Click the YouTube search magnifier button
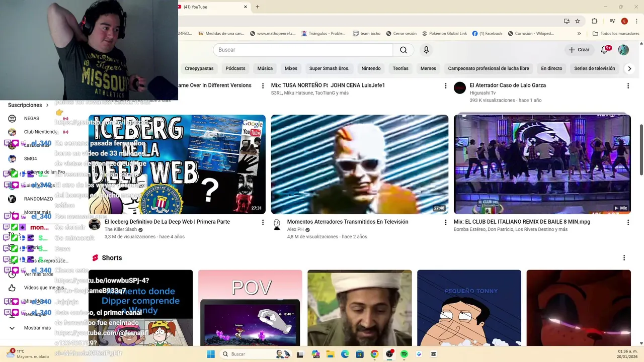The image size is (644, 362). coord(404,50)
